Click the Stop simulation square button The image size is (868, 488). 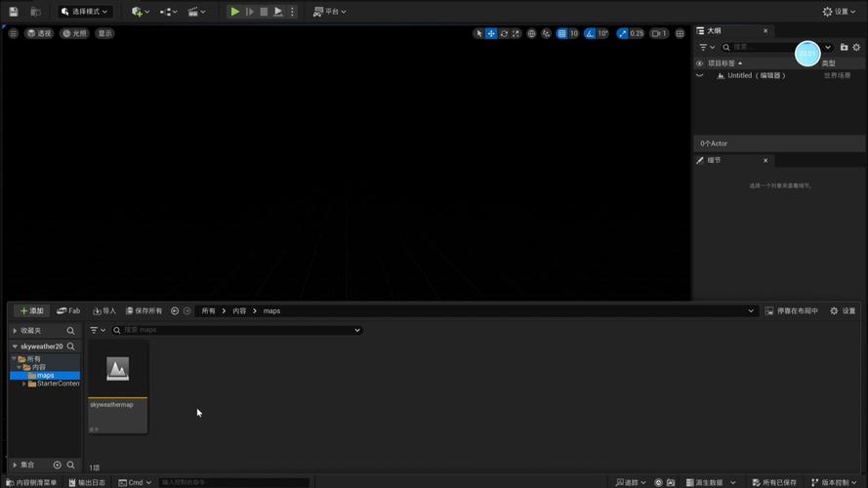[264, 11]
